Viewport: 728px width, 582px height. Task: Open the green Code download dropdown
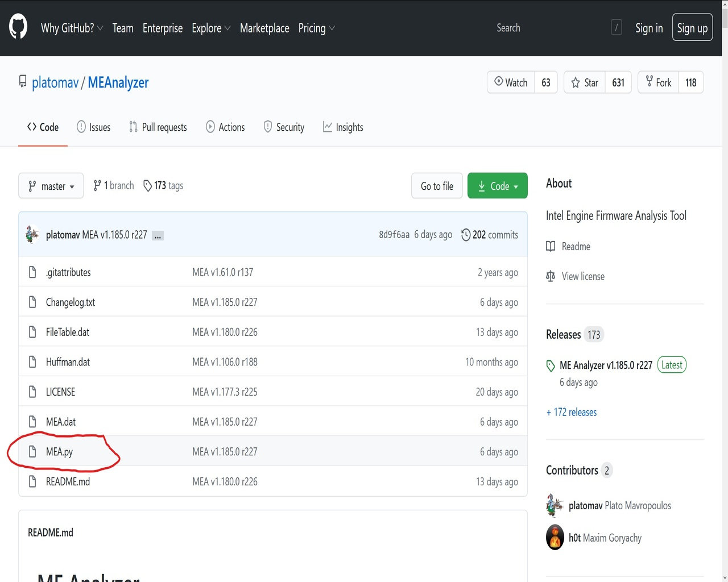tap(498, 186)
